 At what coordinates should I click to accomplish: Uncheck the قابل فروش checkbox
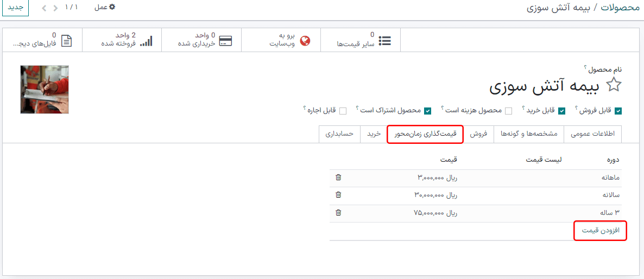pyautogui.click(x=618, y=111)
